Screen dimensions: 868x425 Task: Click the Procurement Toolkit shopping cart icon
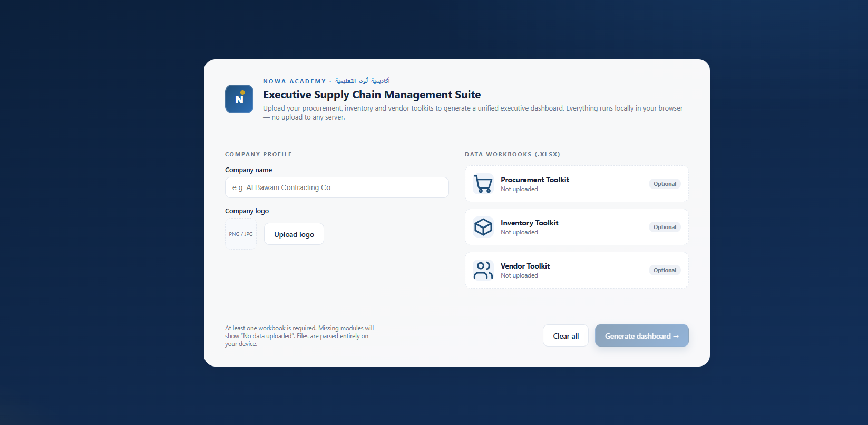(483, 184)
